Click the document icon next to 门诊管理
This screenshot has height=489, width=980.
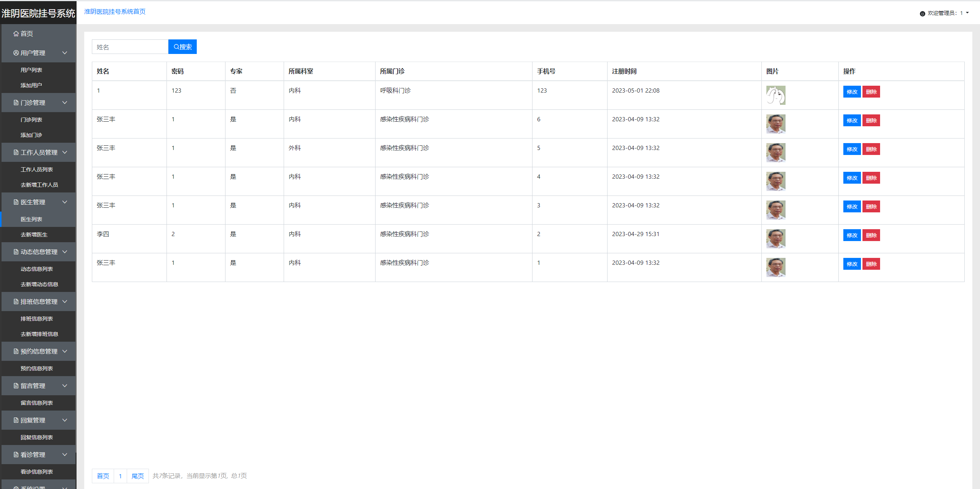16,103
